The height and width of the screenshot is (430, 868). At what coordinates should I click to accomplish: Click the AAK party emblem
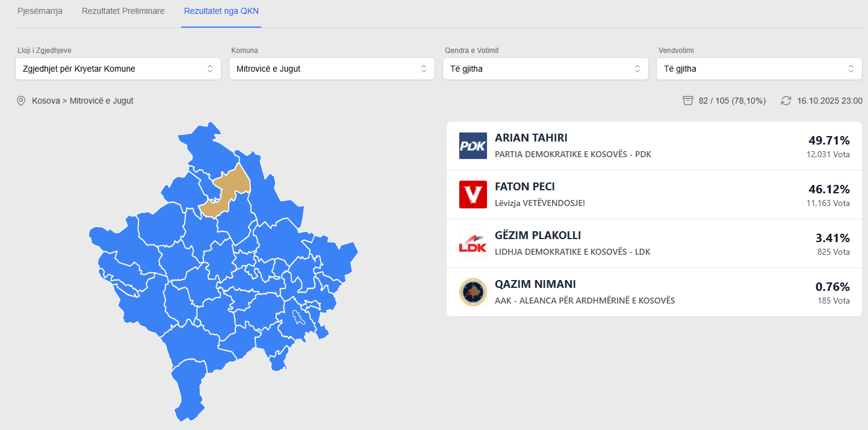473,292
